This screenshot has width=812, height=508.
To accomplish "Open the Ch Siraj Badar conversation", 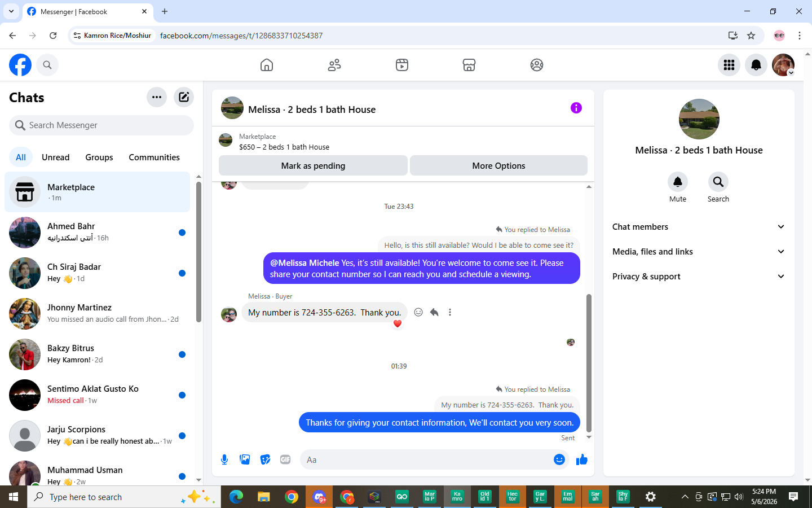I will click(x=98, y=273).
